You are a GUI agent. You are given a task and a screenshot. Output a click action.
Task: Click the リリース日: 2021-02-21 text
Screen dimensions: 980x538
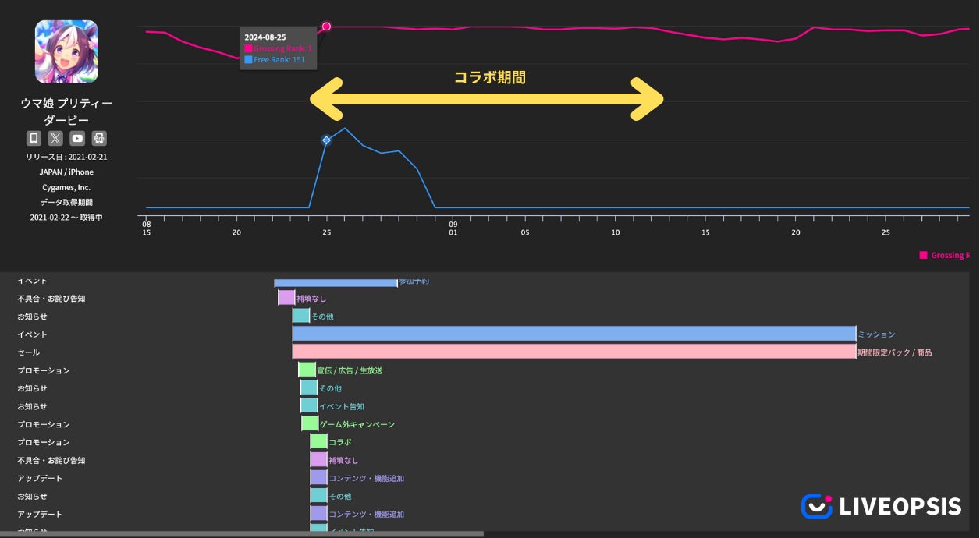[66, 157]
